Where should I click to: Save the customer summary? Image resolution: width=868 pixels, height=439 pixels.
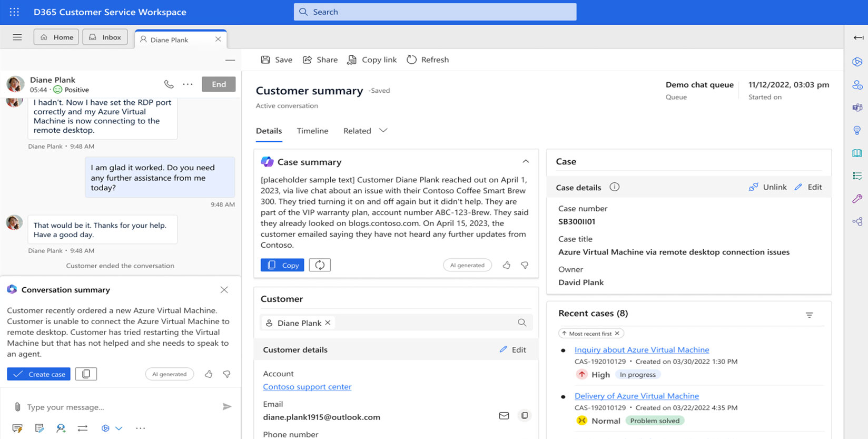point(277,60)
